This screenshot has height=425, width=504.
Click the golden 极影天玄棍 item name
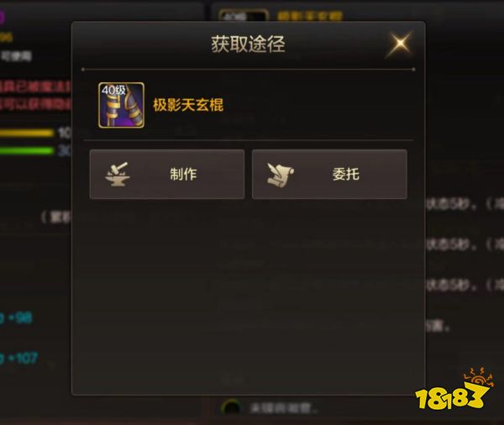tap(188, 105)
